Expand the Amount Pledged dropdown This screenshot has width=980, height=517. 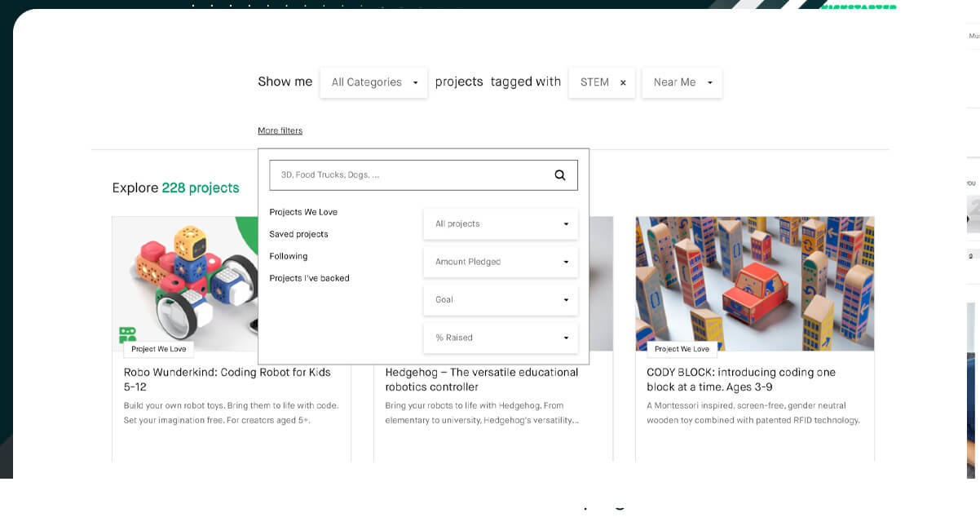coord(501,262)
